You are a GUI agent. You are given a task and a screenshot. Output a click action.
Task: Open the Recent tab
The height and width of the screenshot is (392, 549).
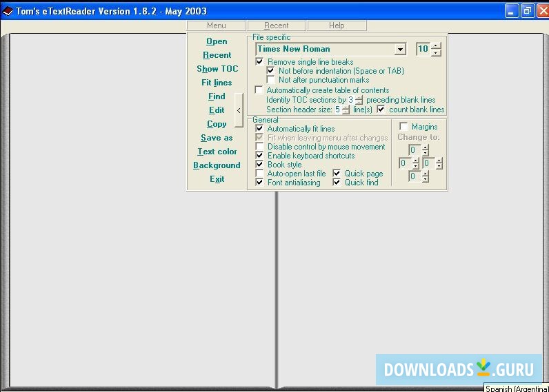coord(277,25)
